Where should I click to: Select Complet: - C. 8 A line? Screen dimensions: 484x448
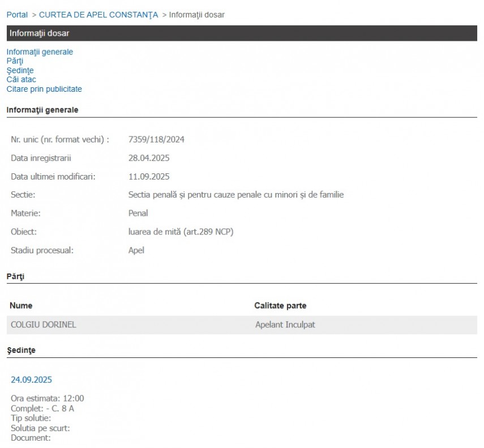[42, 408]
